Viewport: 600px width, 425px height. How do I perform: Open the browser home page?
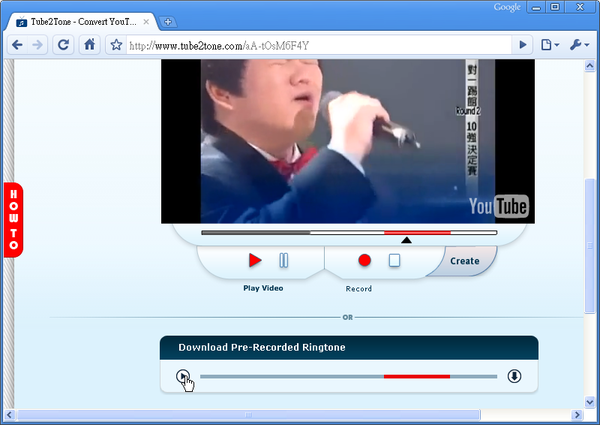point(90,45)
